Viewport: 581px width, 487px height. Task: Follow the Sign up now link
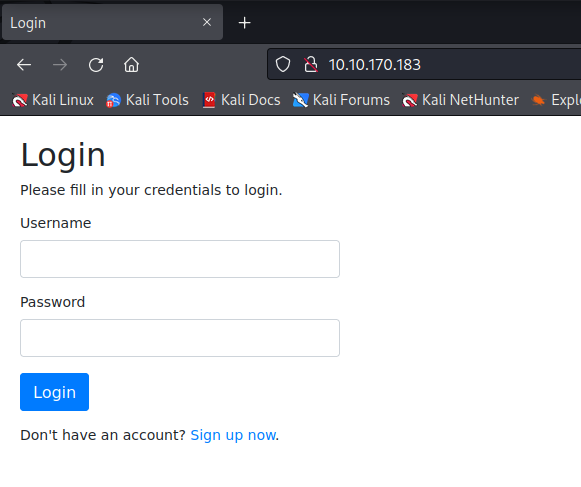[x=233, y=435]
